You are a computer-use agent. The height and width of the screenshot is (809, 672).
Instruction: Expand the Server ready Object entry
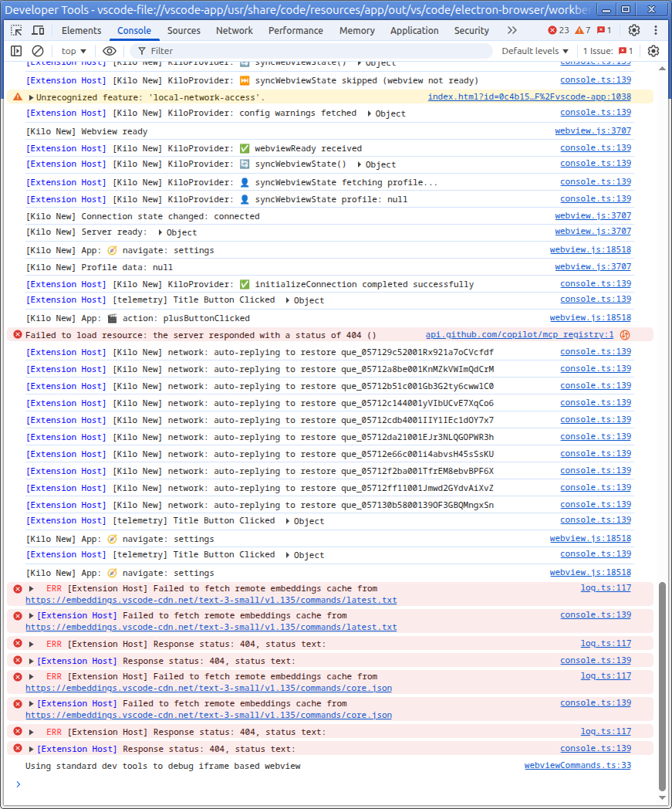click(x=177, y=232)
